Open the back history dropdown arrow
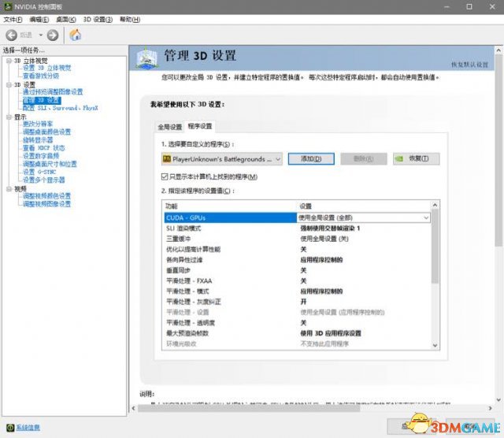The width and height of the screenshot is (504, 438). click(41, 35)
